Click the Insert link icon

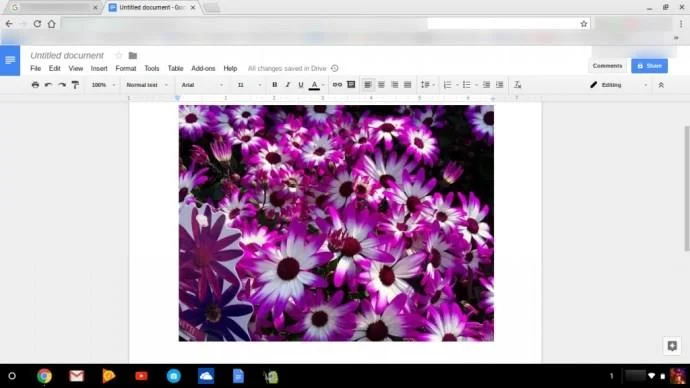point(337,85)
